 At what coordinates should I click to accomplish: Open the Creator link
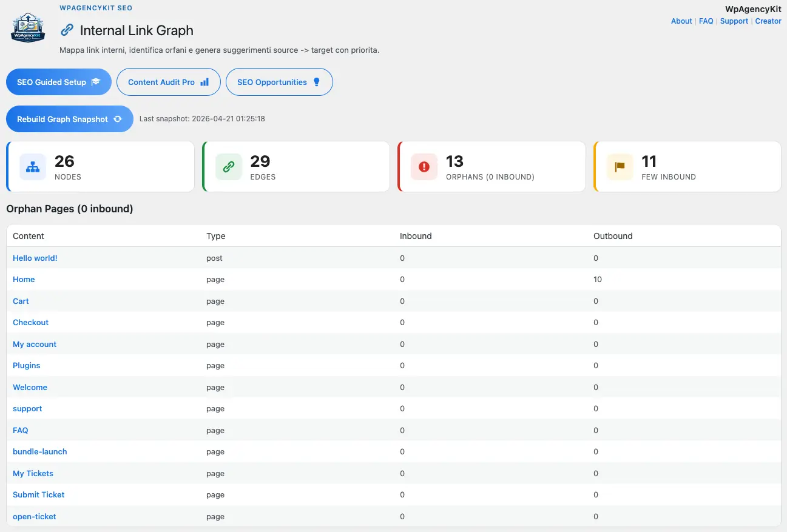[x=768, y=21]
